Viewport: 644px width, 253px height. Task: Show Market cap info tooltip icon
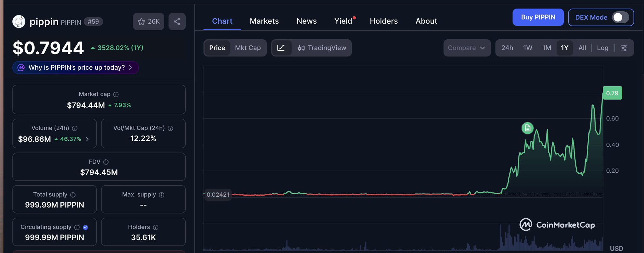[116, 94]
